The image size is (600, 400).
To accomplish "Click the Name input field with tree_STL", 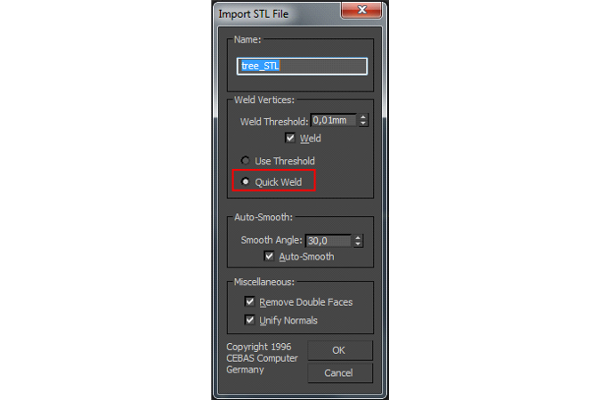I will click(x=302, y=66).
